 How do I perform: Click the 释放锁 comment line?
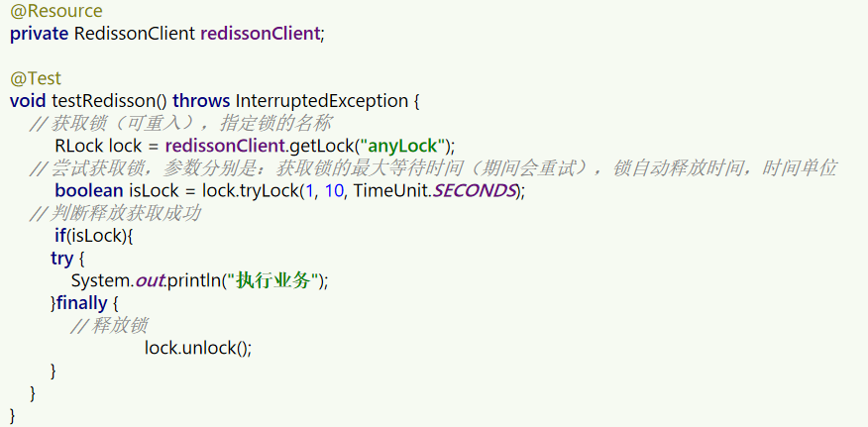click(x=109, y=326)
